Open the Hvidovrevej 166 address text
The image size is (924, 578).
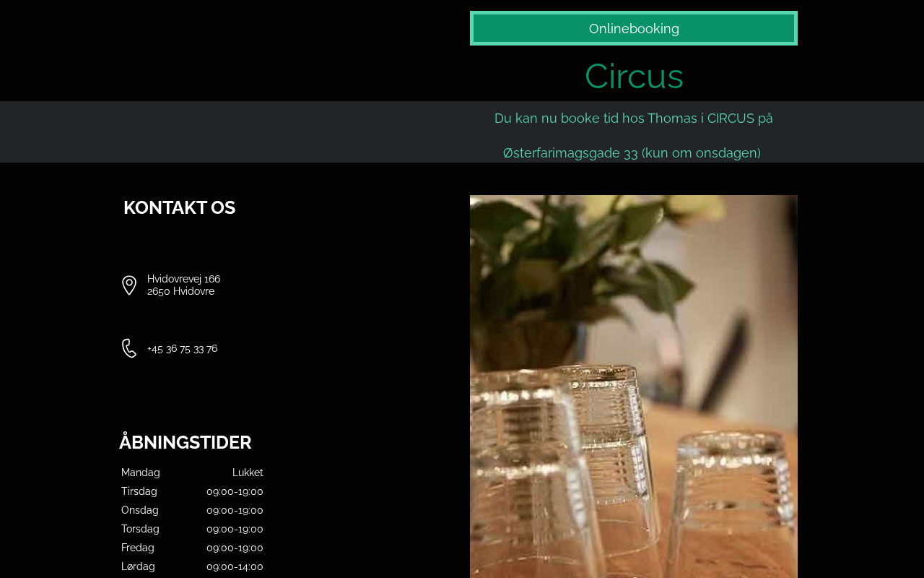coord(184,279)
